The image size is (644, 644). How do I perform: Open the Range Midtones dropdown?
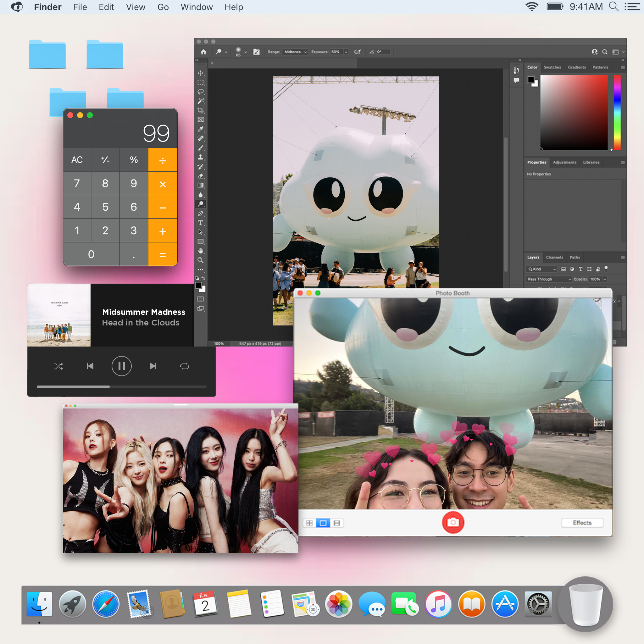tap(295, 52)
